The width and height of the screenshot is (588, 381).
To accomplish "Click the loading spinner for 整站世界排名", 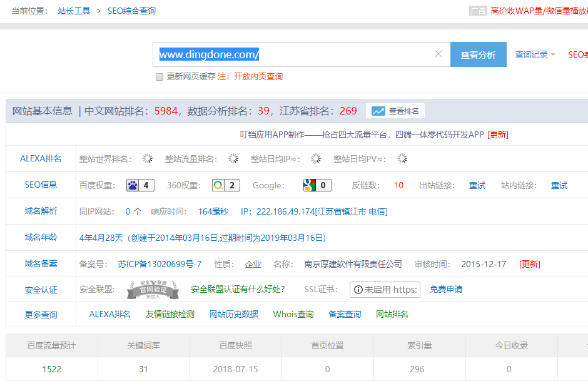I will pos(148,159).
